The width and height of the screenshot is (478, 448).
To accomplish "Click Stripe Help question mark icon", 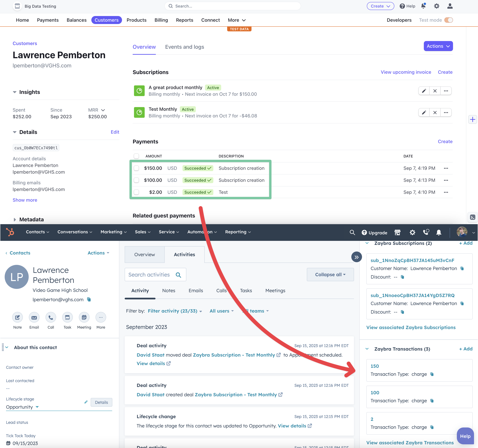I will point(402,6).
